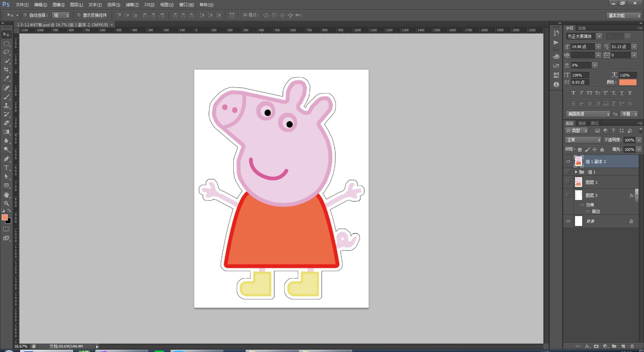Hide the 背景 layer using its eye icon

[x=568, y=221]
